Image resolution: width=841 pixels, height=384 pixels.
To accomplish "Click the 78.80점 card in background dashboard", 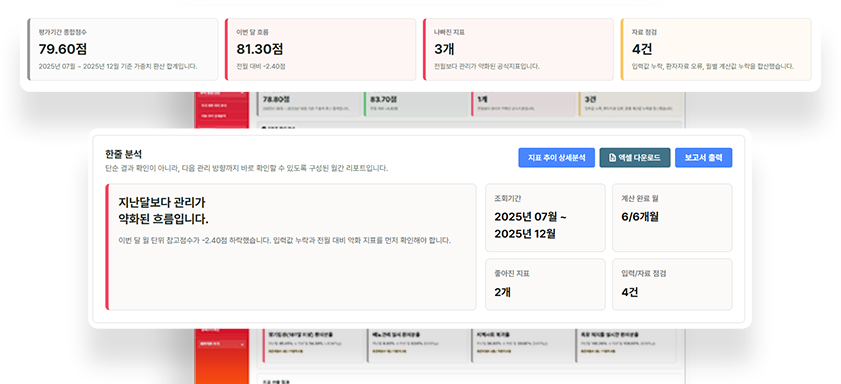I will (x=309, y=104).
